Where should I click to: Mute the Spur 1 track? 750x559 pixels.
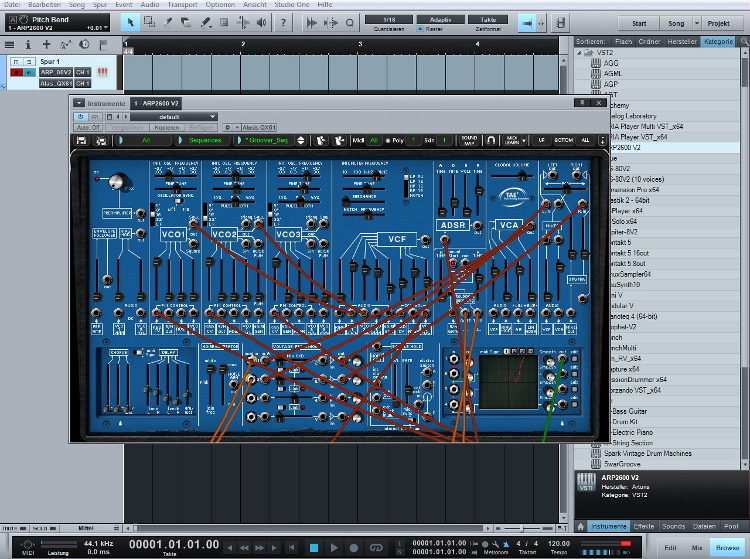click(16, 62)
